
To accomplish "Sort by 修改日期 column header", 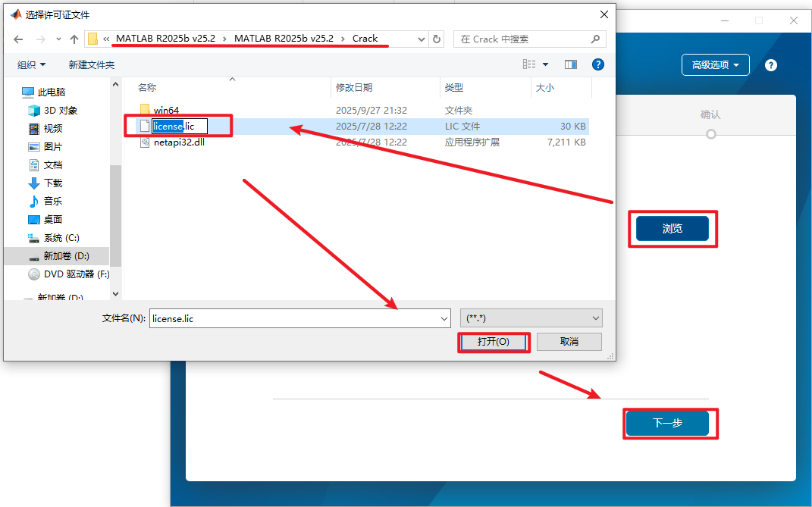I will 354,88.
